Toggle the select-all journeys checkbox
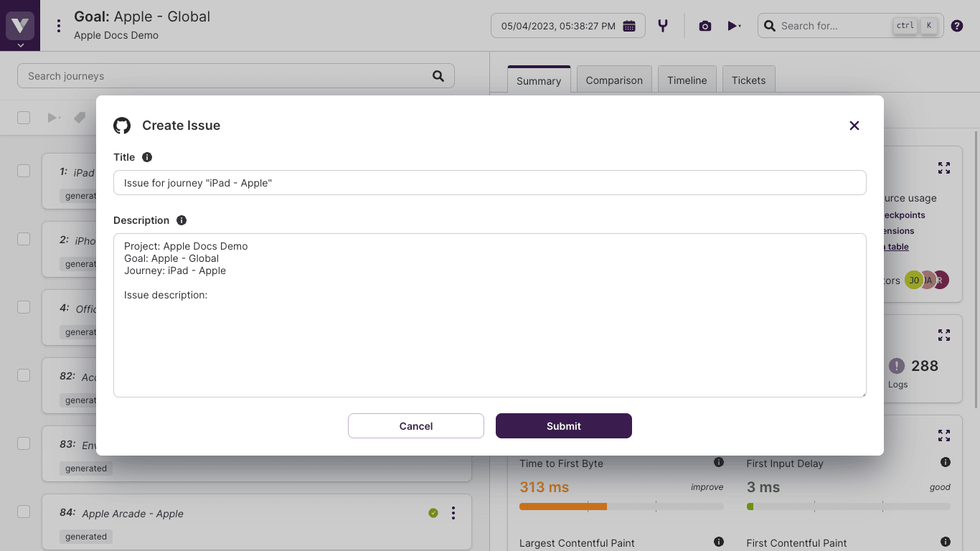Screen dimensions: 980x551 pyautogui.click(x=24, y=118)
